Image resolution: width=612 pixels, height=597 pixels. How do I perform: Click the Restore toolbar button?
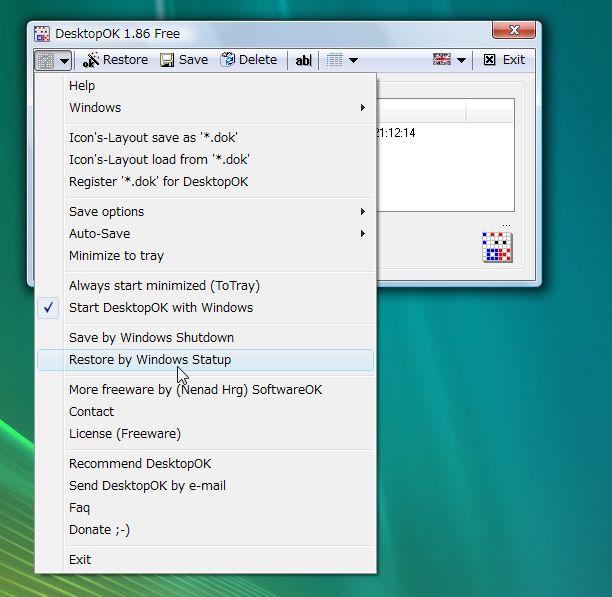pos(115,60)
